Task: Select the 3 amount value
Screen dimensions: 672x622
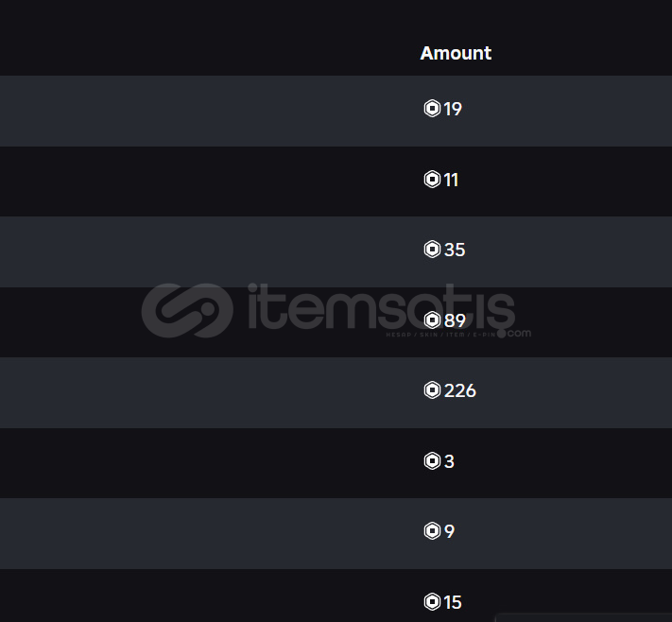Action: [x=449, y=462]
